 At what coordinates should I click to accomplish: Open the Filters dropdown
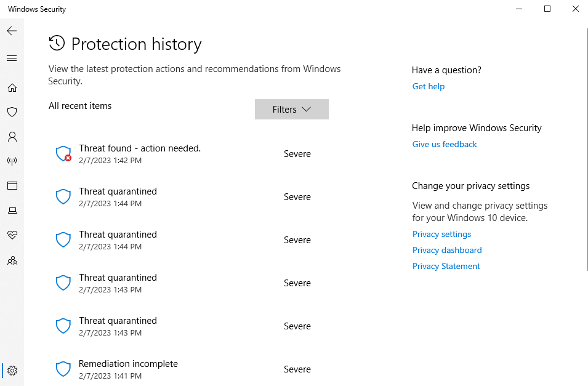291,109
